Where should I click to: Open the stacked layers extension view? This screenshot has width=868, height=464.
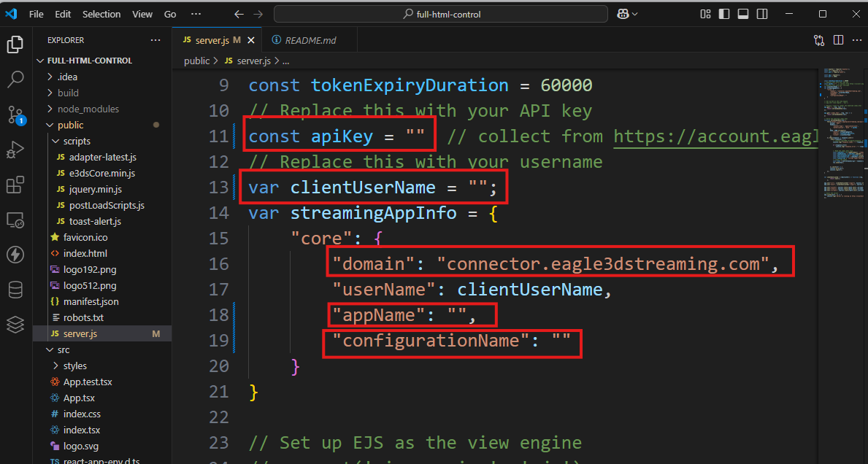15,325
